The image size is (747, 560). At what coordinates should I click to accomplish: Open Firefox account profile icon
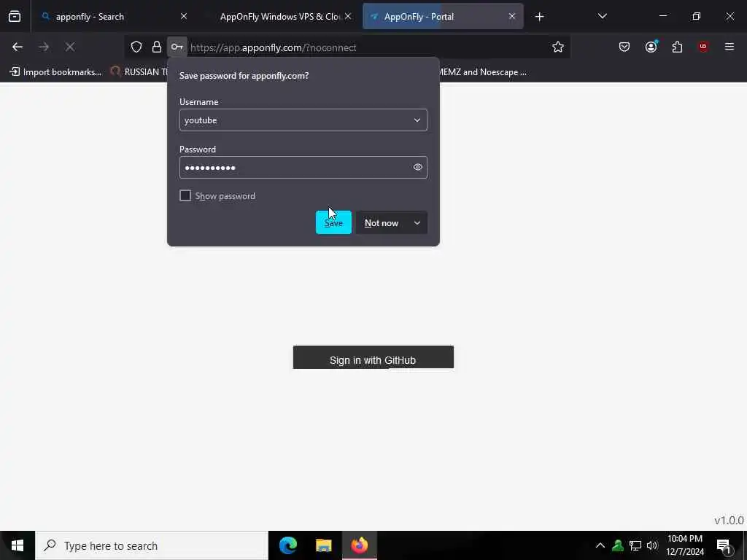pyautogui.click(x=651, y=47)
